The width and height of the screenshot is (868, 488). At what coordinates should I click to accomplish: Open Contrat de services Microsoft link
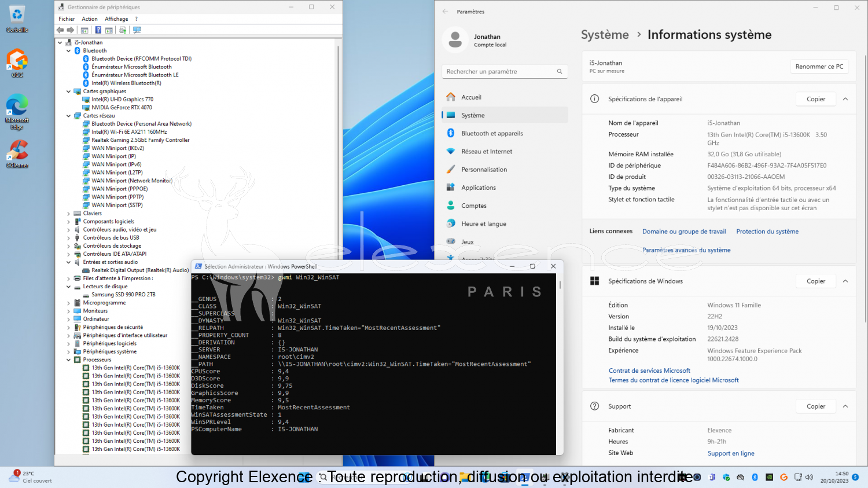pyautogui.click(x=649, y=370)
